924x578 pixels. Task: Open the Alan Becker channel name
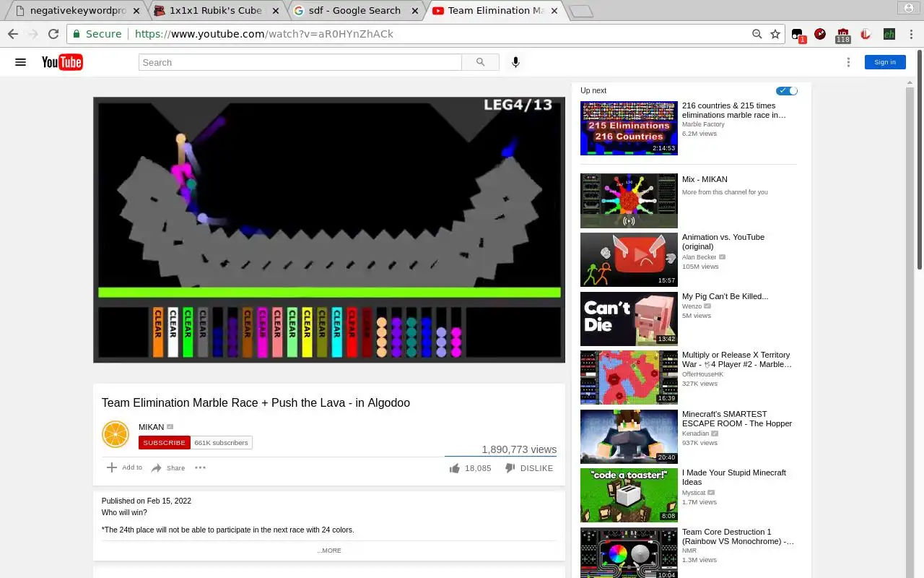point(699,257)
